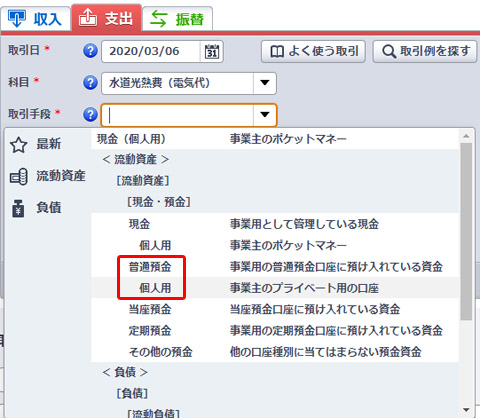Click the scrollbar down arrow
Screen dimensions: 480x418
click(466, 410)
